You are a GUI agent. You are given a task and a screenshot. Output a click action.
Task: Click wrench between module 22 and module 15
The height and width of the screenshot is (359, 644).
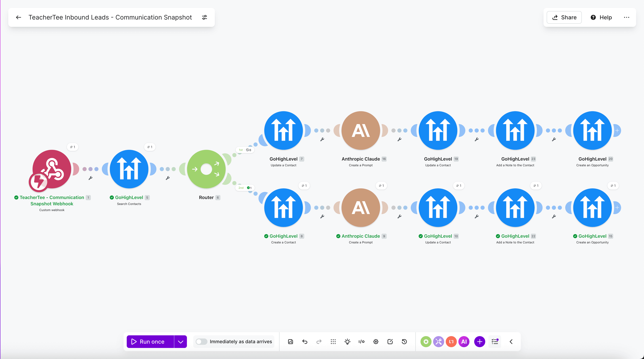click(x=554, y=217)
